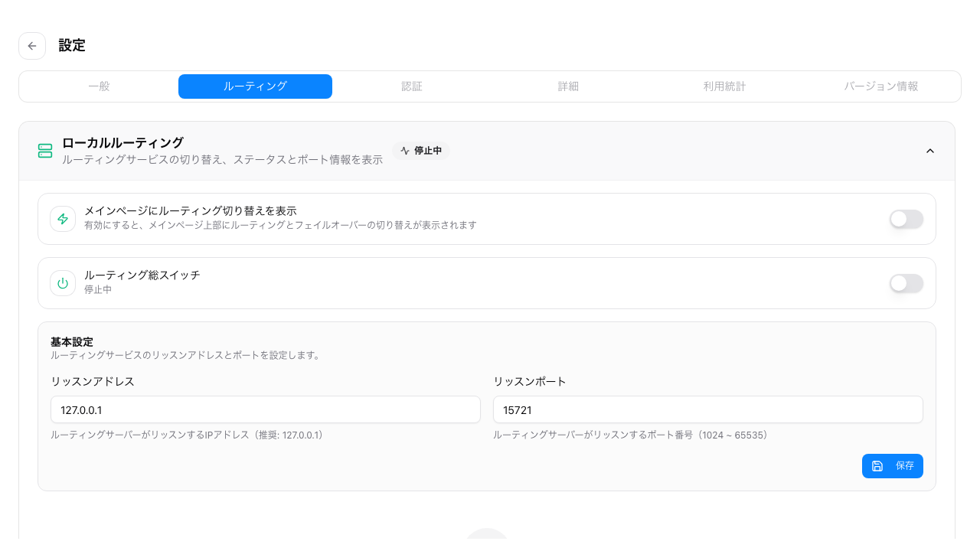Enable メインページにルーティング切り替えを表示 switch

(x=906, y=219)
